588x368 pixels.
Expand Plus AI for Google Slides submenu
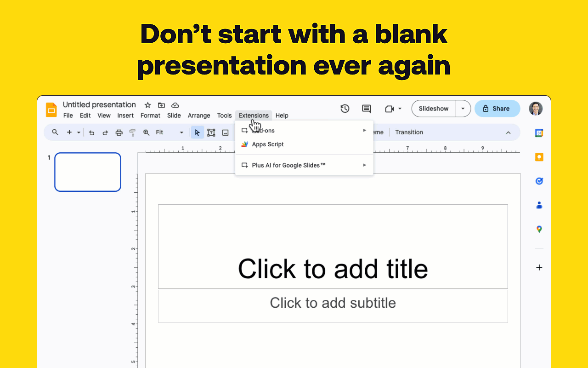click(304, 165)
